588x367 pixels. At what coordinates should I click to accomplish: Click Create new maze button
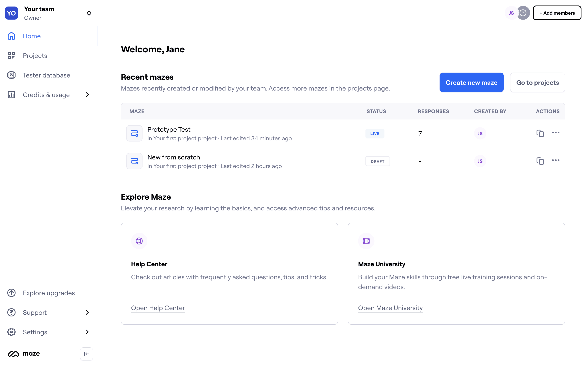(x=471, y=83)
